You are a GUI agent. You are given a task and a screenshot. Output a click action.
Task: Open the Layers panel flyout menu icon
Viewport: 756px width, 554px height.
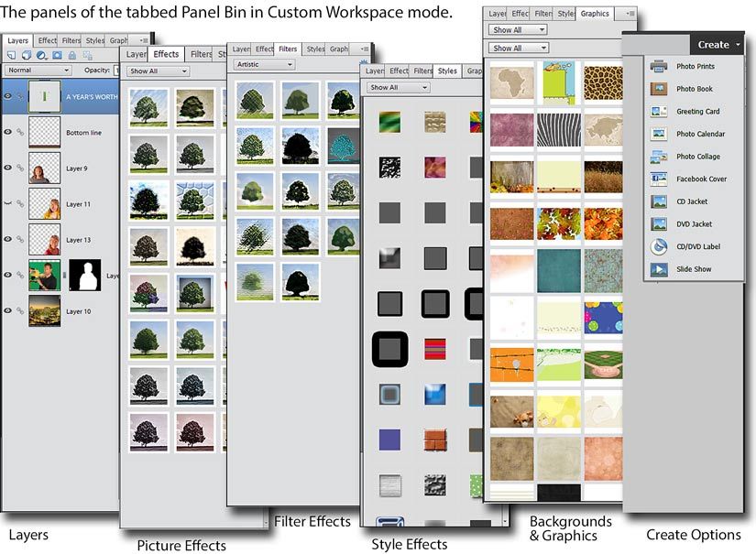pyautogui.click(x=144, y=40)
